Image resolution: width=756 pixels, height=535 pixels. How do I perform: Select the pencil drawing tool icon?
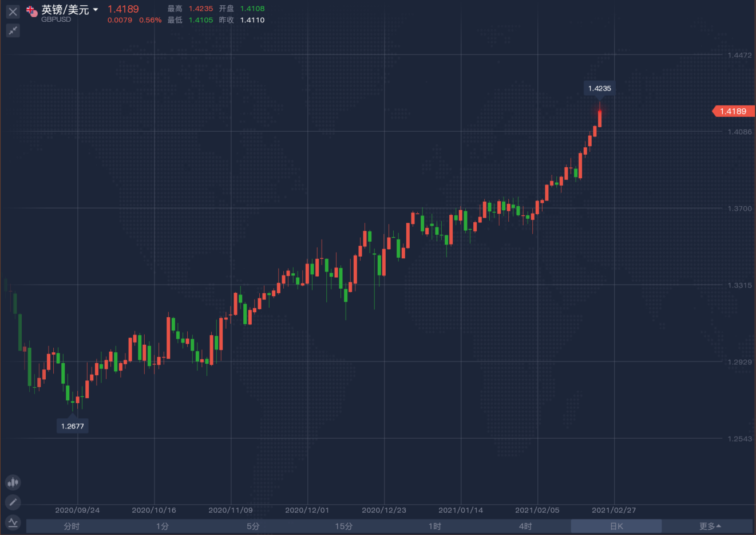(13, 502)
